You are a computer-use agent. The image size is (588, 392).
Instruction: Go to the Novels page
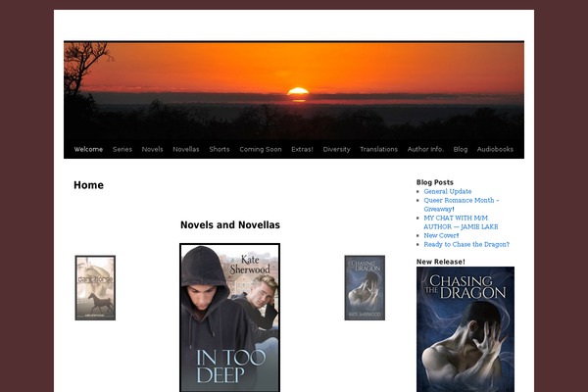click(x=152, y=149)
